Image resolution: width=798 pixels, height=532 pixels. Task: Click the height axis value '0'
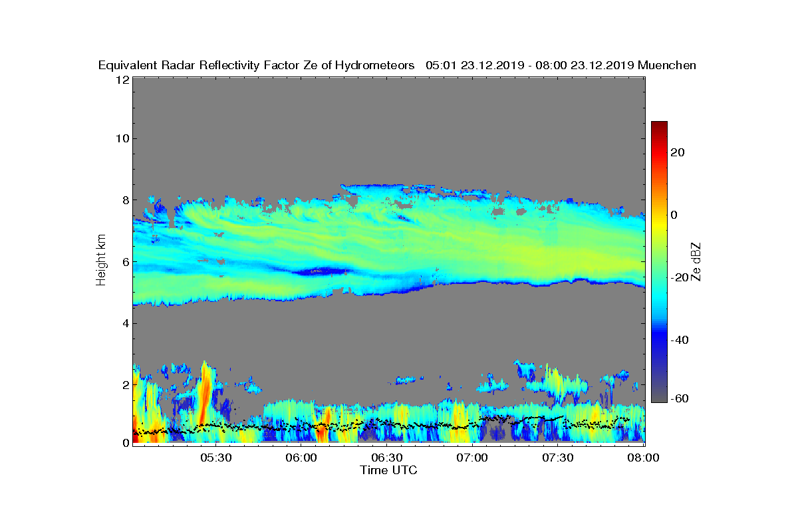124,443
